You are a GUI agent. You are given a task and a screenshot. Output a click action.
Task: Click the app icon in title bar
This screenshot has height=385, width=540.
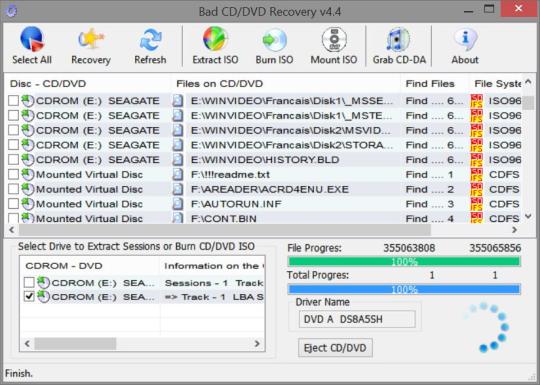click(x=11, y=11)
